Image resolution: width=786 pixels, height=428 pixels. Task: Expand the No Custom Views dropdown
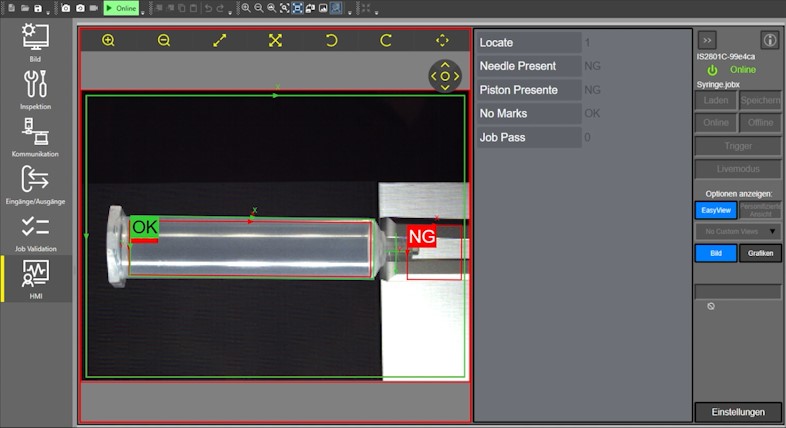tap(738, 231)
